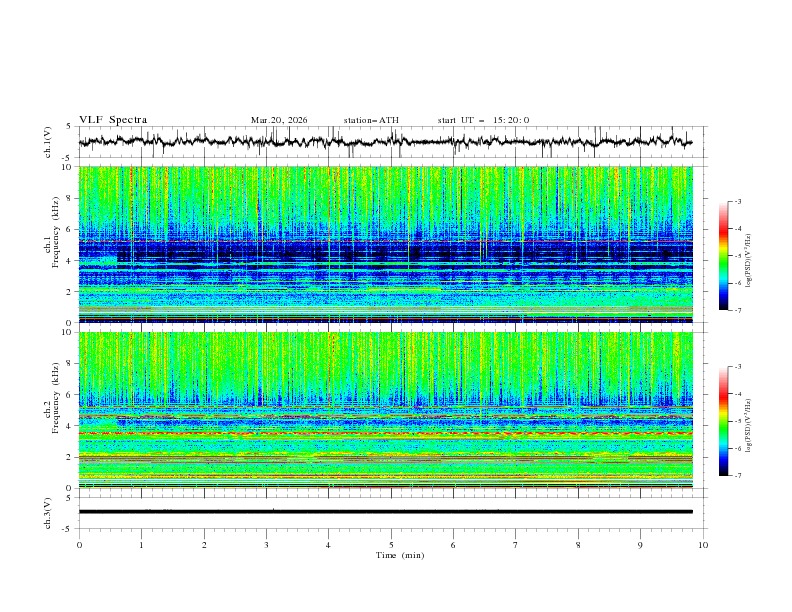Click the "ch.1(V)" waveform axis label

[x=48, y=142]
